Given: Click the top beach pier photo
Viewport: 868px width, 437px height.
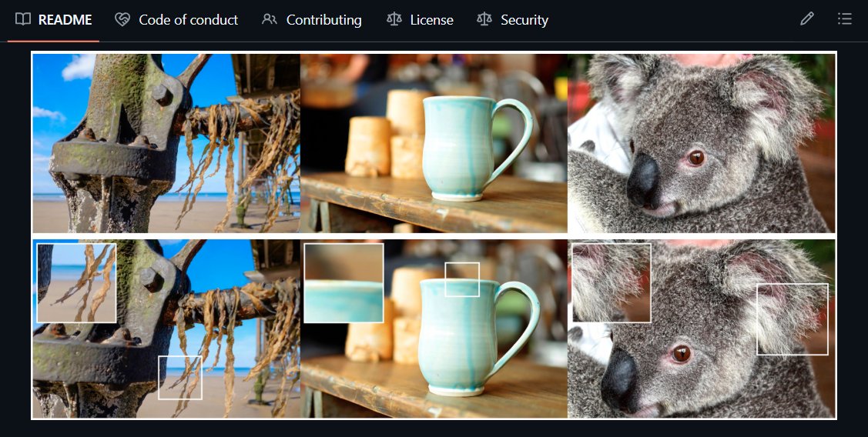Looking at the screenshot, I should (x=166, y=143).
